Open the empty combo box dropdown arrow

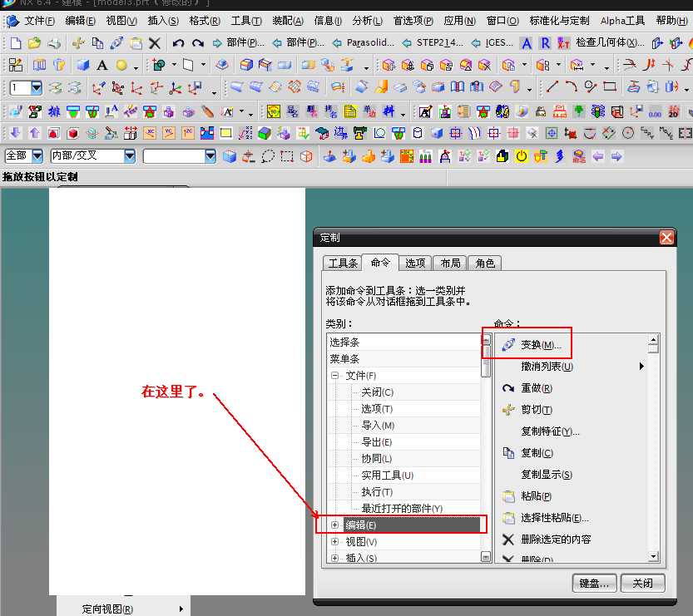click(210, 156)
